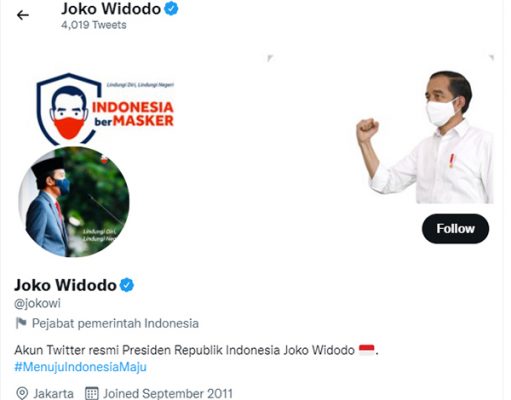
Task: Follow the Joko Widodo account
Action: 455,229
